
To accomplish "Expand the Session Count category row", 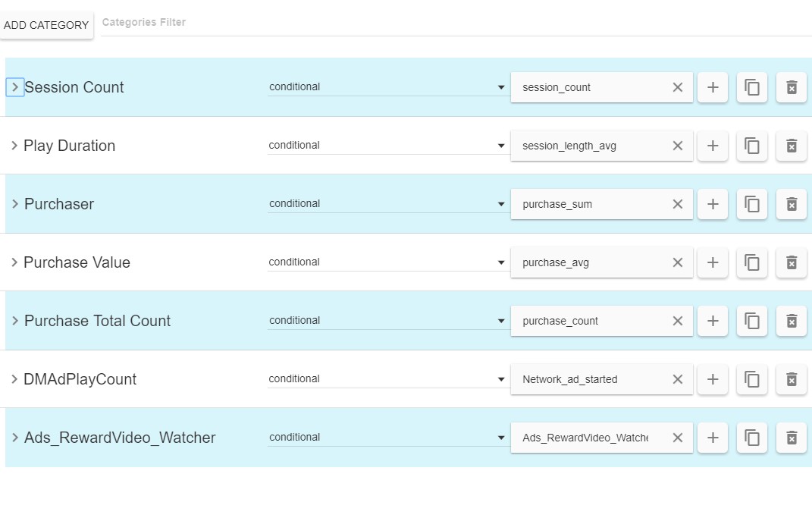I will click(x=14, y=87).
